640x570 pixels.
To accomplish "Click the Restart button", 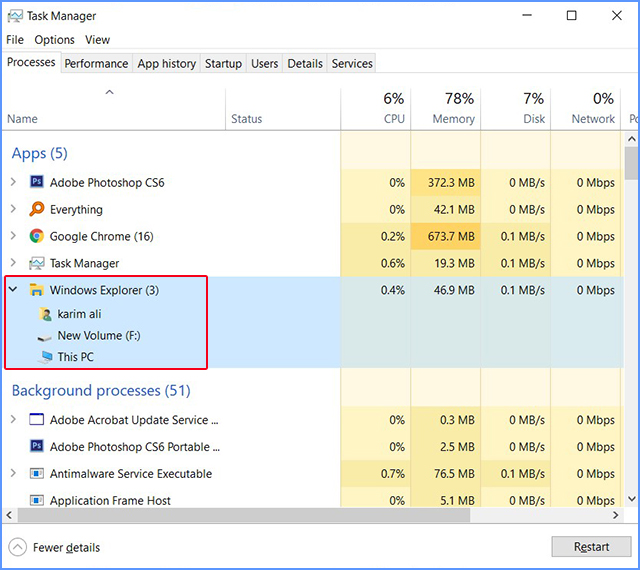I will click(591, 546).
